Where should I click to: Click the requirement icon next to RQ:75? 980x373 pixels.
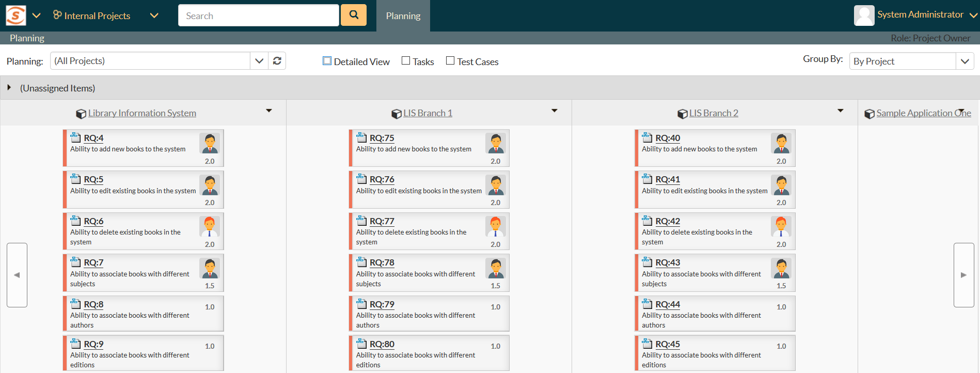[x=361, y=137]
